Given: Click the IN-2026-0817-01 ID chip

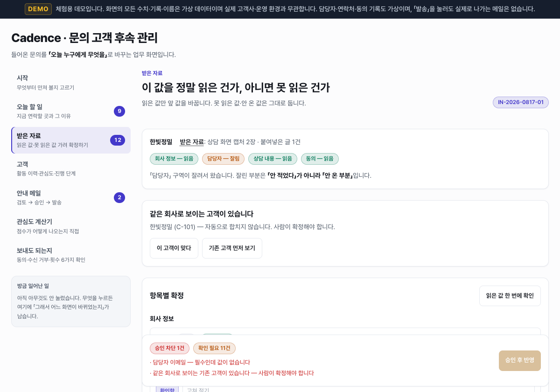Looking at the screenshot, I should 521,102.
